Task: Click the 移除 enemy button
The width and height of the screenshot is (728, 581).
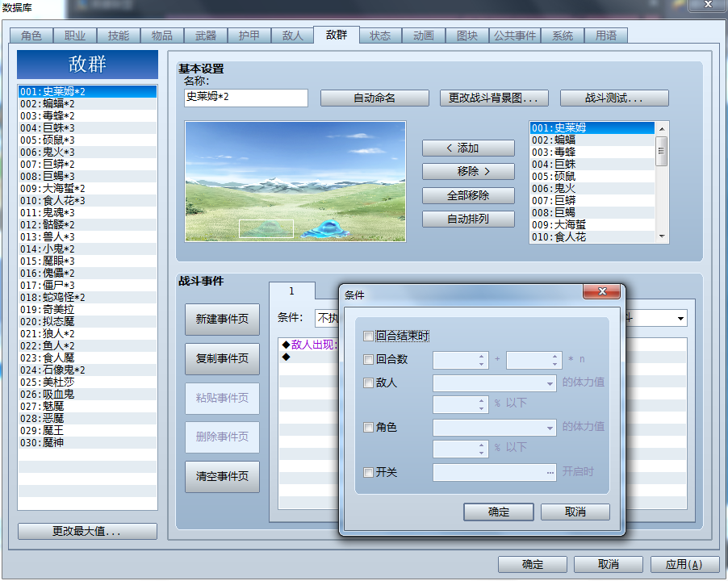Action: click(468, 171)
